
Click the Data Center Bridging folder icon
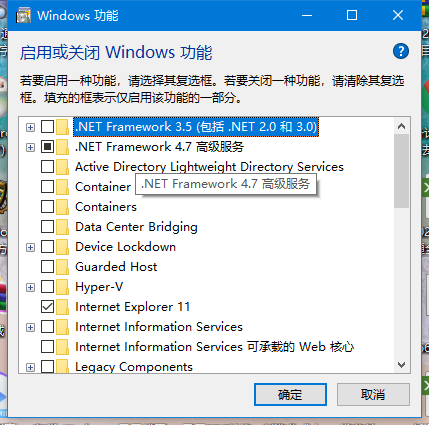pyautogui.click(x=62, y=227)
